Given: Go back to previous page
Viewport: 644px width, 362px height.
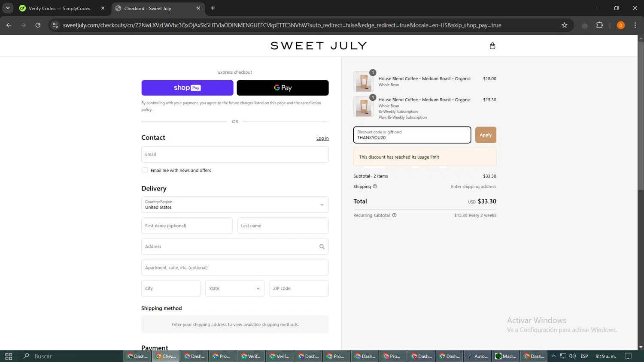Looking at the screenshot, I should [x=9, y=25].
